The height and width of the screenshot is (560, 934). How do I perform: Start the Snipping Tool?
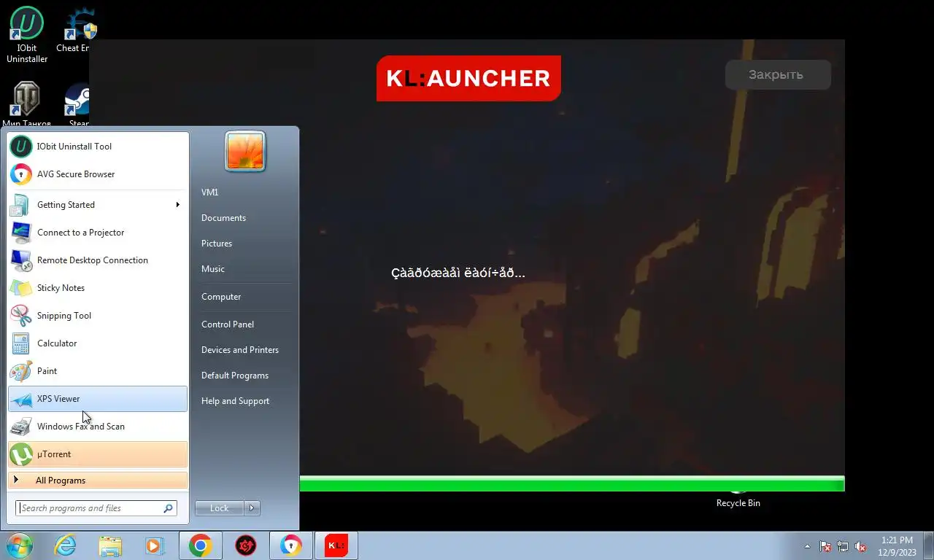click(98, 316)
